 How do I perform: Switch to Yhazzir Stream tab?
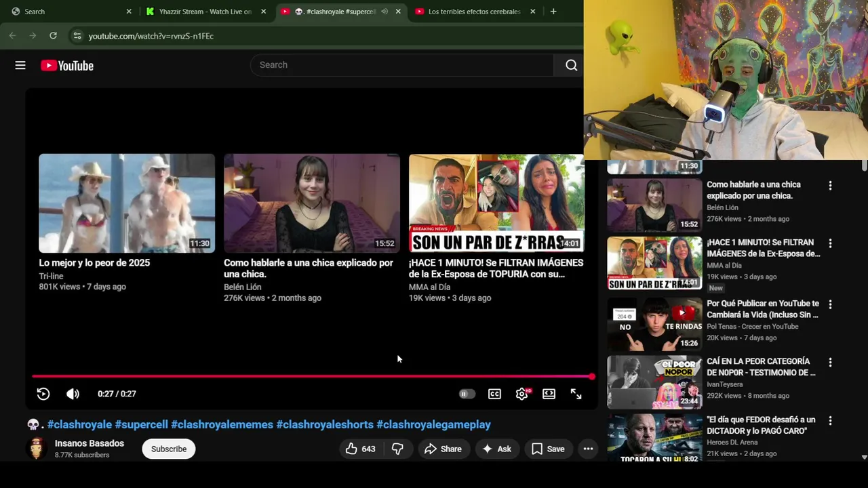[205, 12]
